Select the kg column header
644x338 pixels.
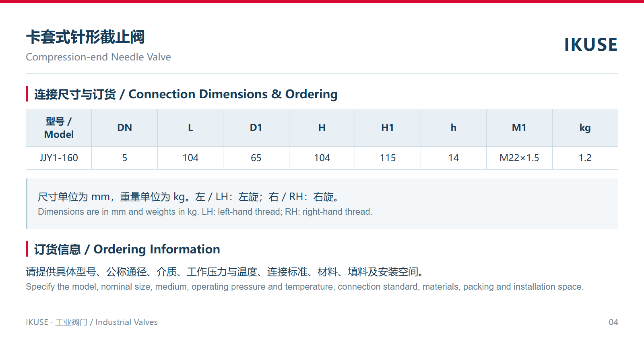coord(585,128)
